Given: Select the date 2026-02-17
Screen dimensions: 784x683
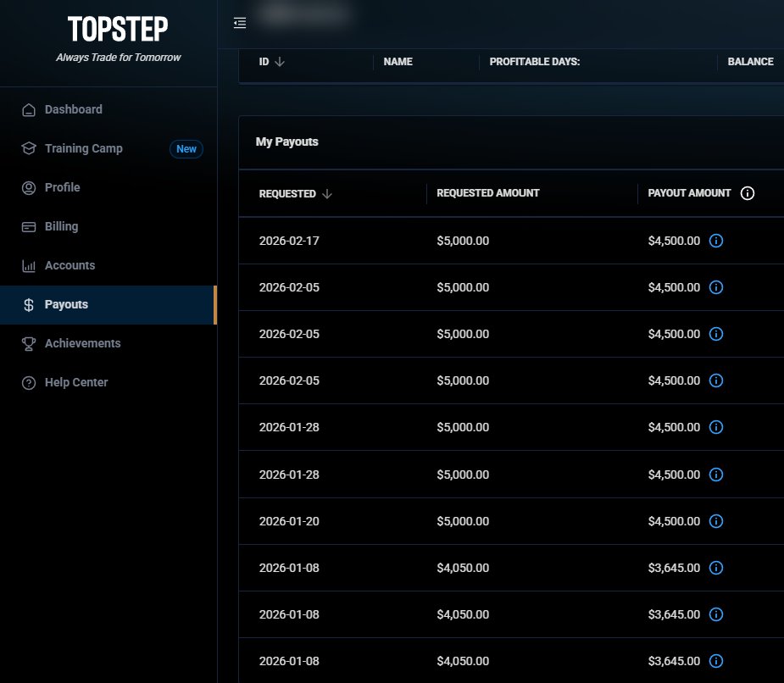Looking at the screenshot, I should (x=289, y=241).
